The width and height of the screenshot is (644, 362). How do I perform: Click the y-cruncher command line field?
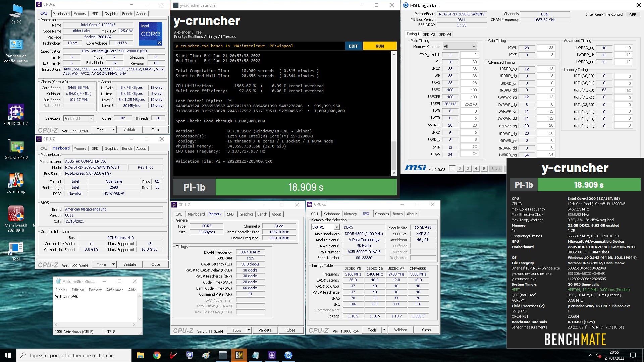(259, 46)
